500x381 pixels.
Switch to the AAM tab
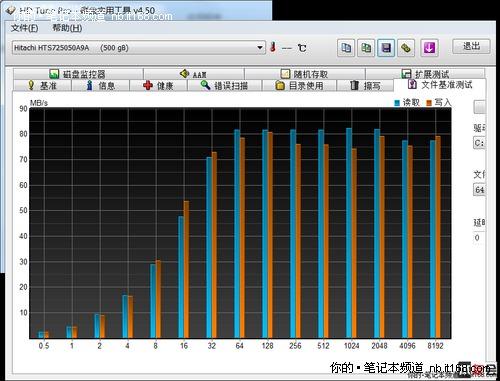[x=194, y=74]
